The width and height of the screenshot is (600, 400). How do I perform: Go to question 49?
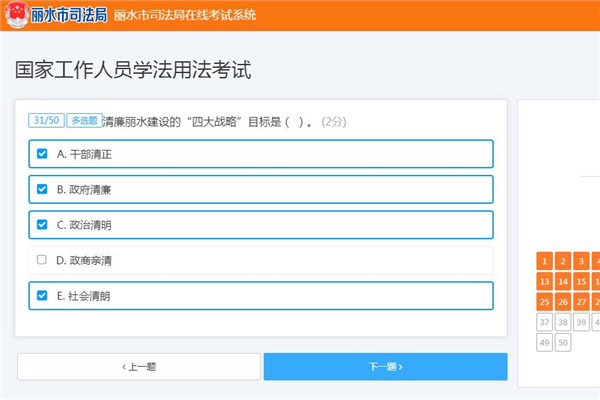coord(544,343)
